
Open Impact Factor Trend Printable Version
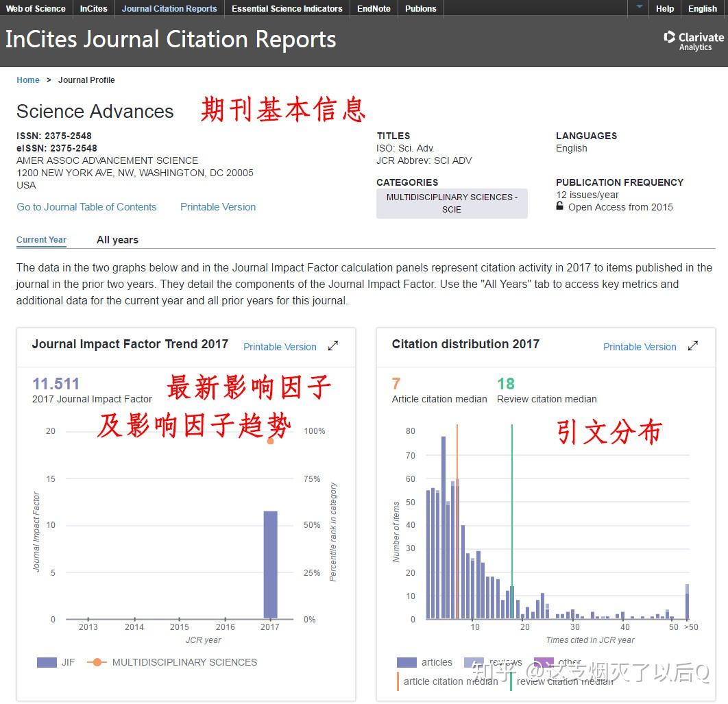click(x=280, y=347)
